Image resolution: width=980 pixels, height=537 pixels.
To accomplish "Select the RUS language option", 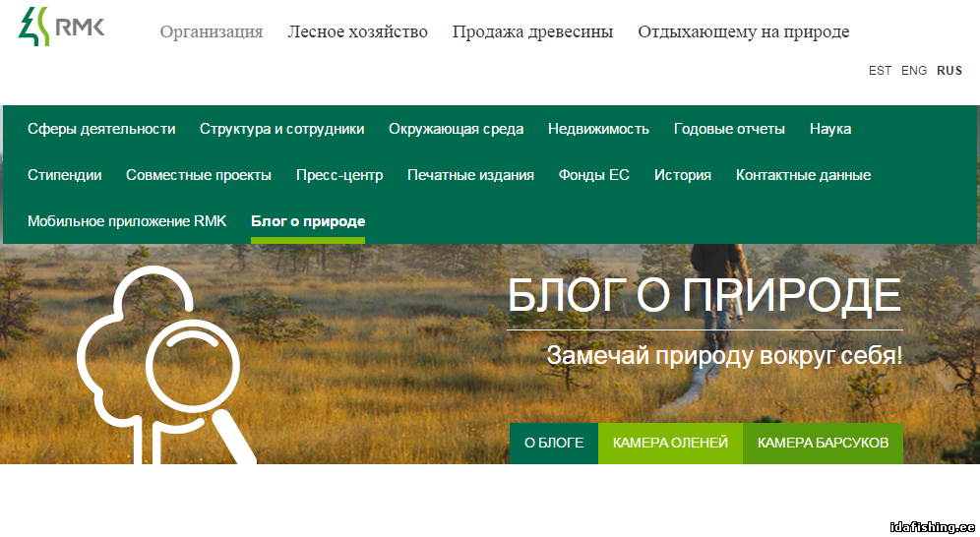I will click(949, 71).
